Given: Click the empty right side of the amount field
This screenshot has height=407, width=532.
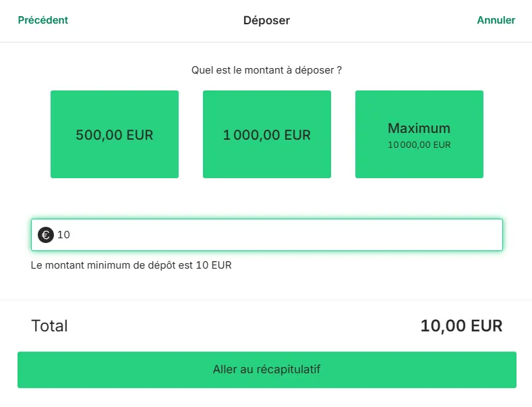Looking at the screenshot, I should [374, 235].
